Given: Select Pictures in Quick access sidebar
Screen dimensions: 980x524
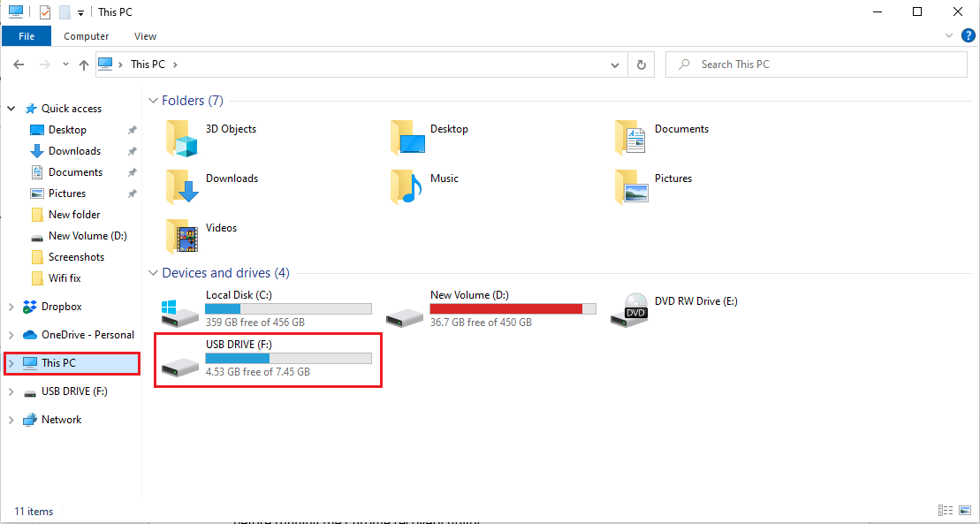Looking at the screenshot, I should coord(67,194).
